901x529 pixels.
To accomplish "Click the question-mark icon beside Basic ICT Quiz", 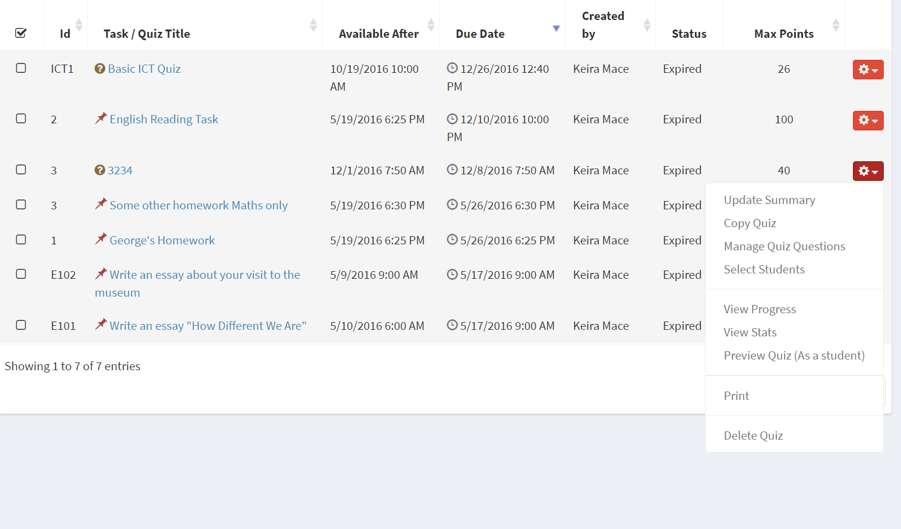I will [99, 69].
